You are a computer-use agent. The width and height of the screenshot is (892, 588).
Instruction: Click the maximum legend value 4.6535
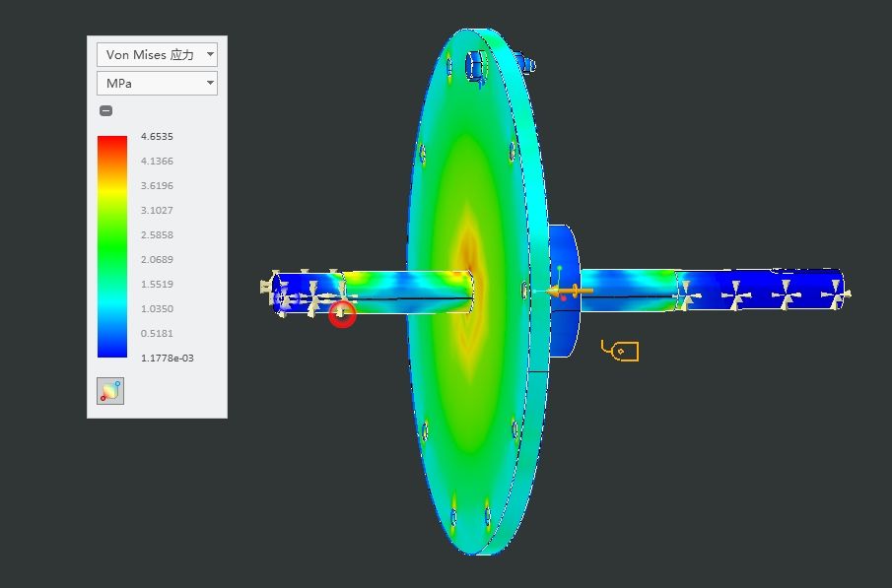157,137
